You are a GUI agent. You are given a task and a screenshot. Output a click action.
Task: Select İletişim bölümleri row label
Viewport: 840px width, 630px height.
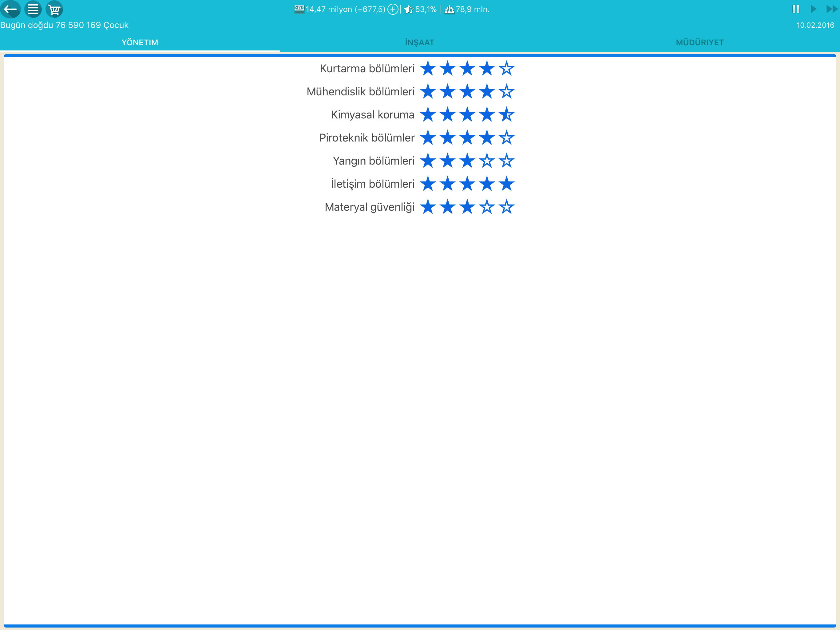pyautogui.click(x=373, y=184)
